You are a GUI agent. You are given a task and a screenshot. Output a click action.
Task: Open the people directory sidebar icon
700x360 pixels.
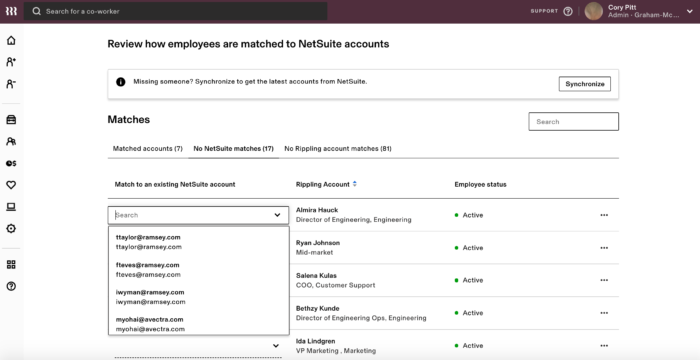pos(11,141)
